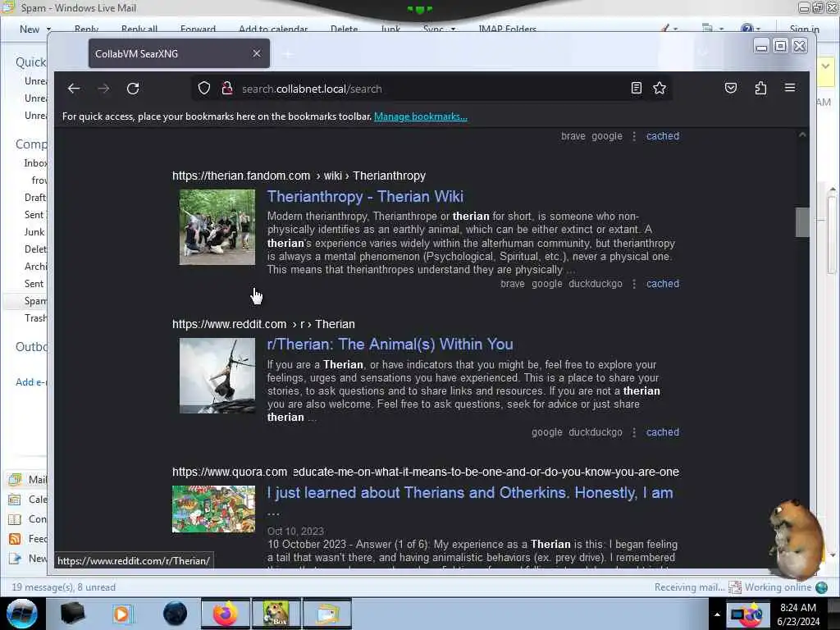Open the extensions puzzle icon
Image resolution: width=840 pixels, height=630 pixels.
pyautogui.click(x=760, y=89)
